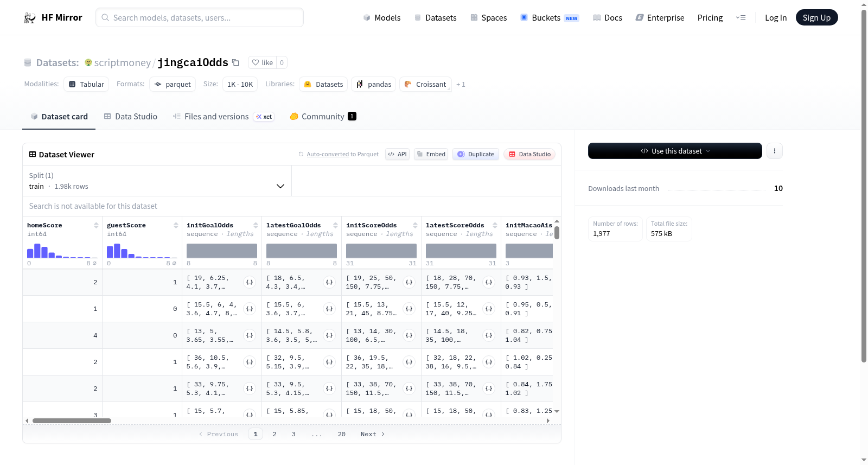Click the API button in Dataset Viewer
The height and width of the screenshot is (465, 868).
coord(397,154)
